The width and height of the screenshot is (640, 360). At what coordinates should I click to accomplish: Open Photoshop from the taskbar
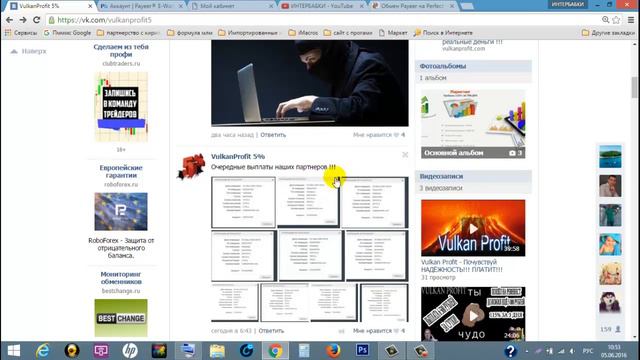click(x=362, y=351)
